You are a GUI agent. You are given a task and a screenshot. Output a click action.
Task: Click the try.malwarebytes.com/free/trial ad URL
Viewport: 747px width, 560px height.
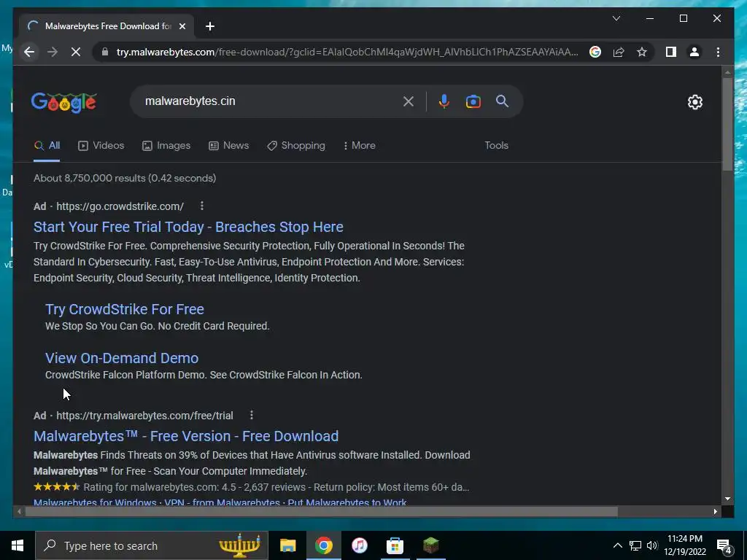(x=144, y=416)
